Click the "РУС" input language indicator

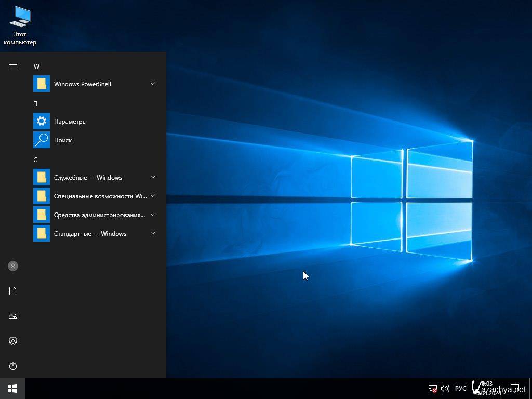click(x=460, y=389)
